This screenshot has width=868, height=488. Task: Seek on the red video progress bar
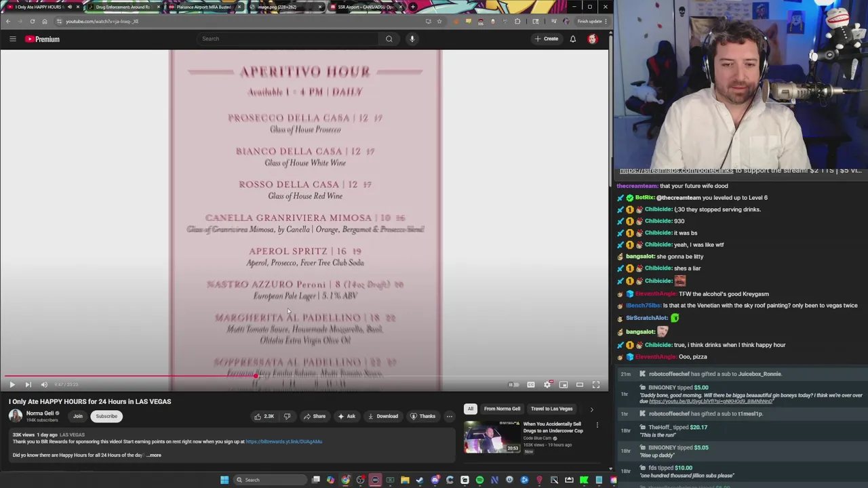(x=304, y=376)
